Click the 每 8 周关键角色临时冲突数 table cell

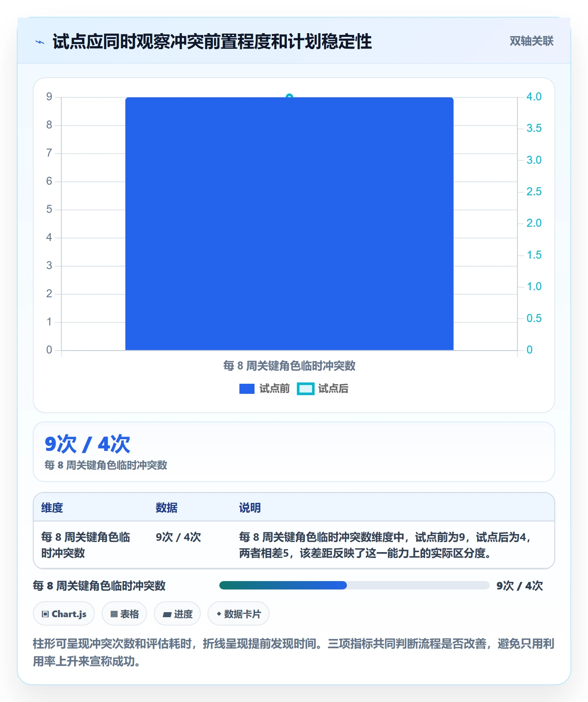(x=86, y=545)
